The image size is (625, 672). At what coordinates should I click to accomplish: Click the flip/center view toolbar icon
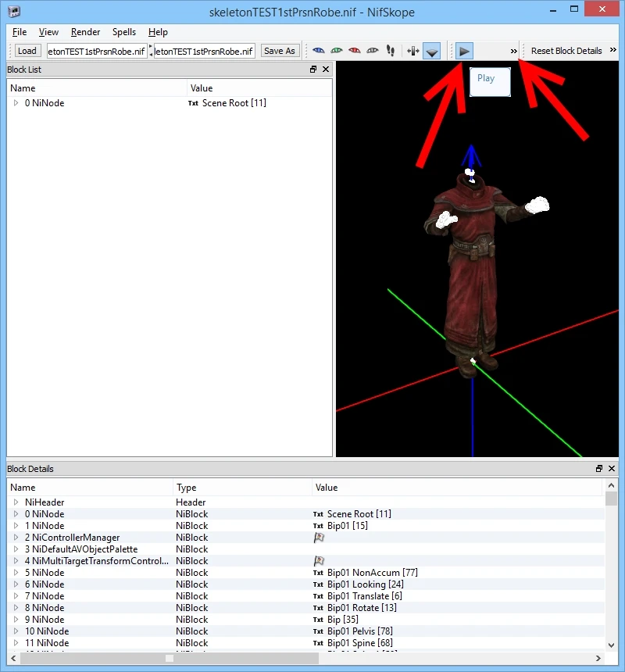click(x=413, y=51)
